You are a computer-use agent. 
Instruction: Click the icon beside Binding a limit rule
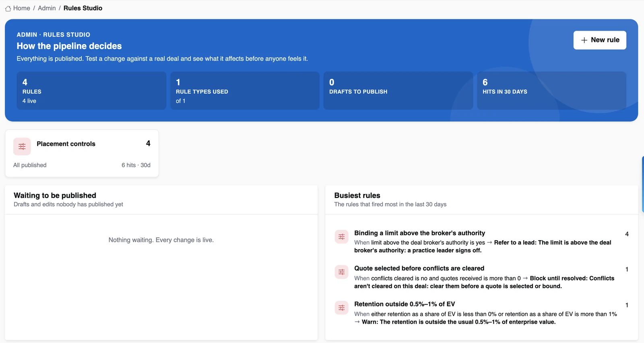click(x=341, y=237)
